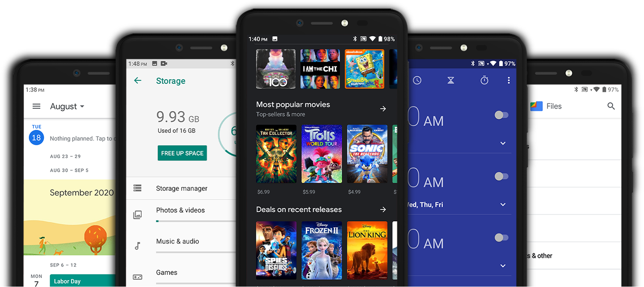Open Photos & videos storage category
The height and width of the screenshot is (287, 644).
182,214
